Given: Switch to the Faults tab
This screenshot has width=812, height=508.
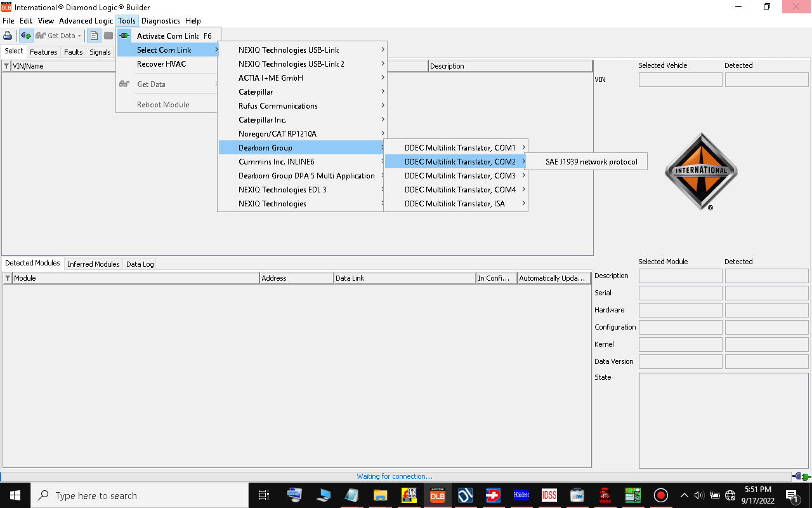Looking at the screenshot, I should pyautogui.click(x=74, y=52).
